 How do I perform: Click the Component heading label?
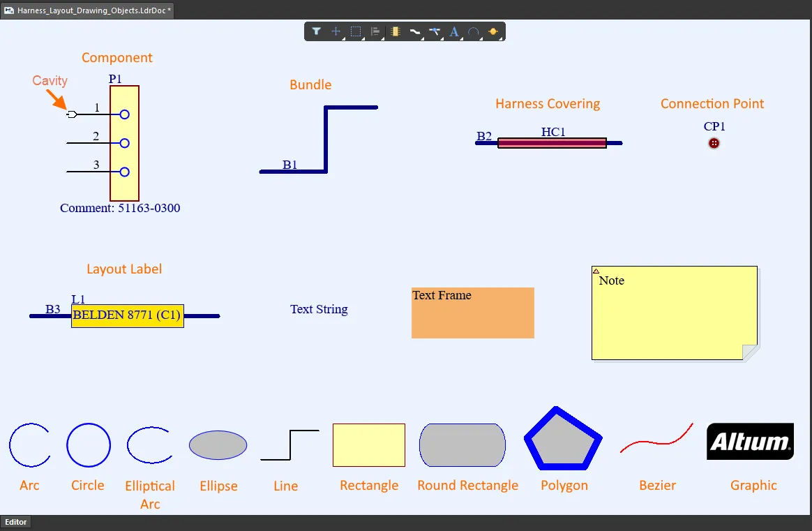tap(117, 57)
